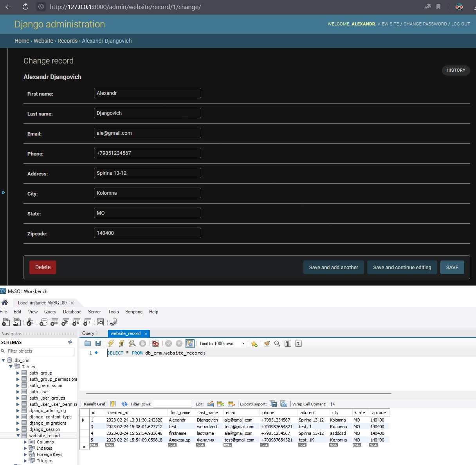This screenshot has height=465, width=476.
Task: Run explain plan magnifier icon
Action: [132, 344]
